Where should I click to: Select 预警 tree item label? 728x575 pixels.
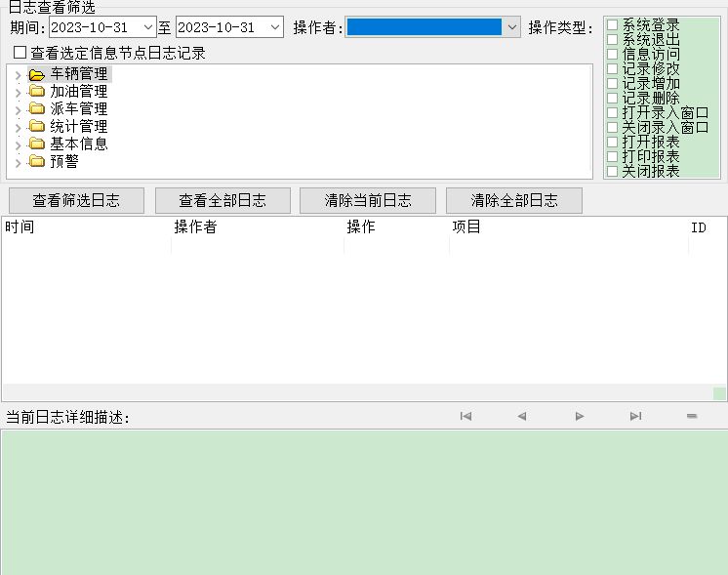tap(64, 161)
